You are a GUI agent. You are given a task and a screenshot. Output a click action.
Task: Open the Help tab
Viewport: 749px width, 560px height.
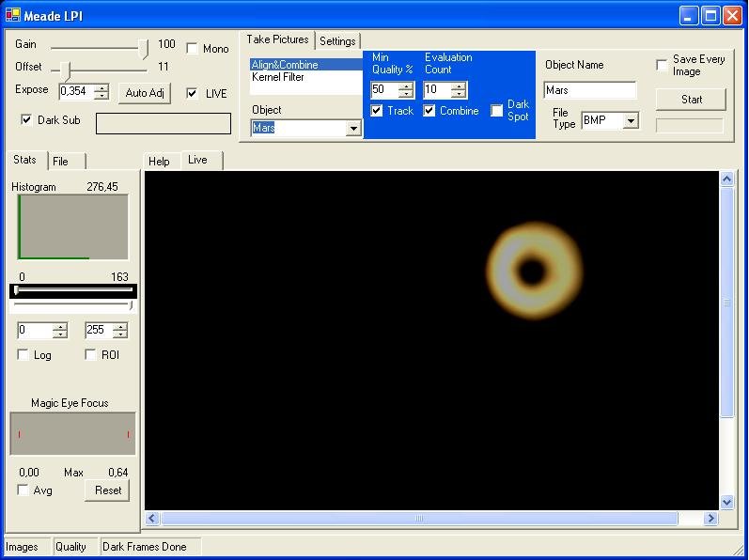tap(160, 162)
